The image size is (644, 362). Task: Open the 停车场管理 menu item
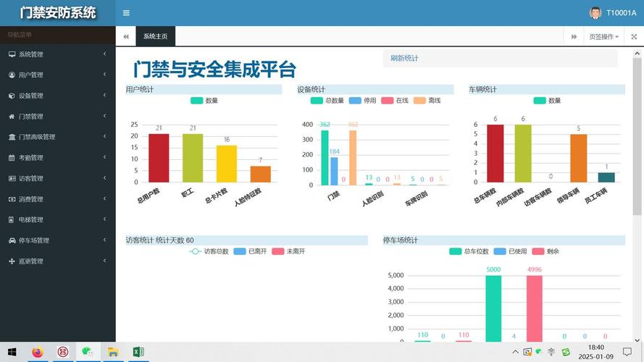click(x=57, y=240)
